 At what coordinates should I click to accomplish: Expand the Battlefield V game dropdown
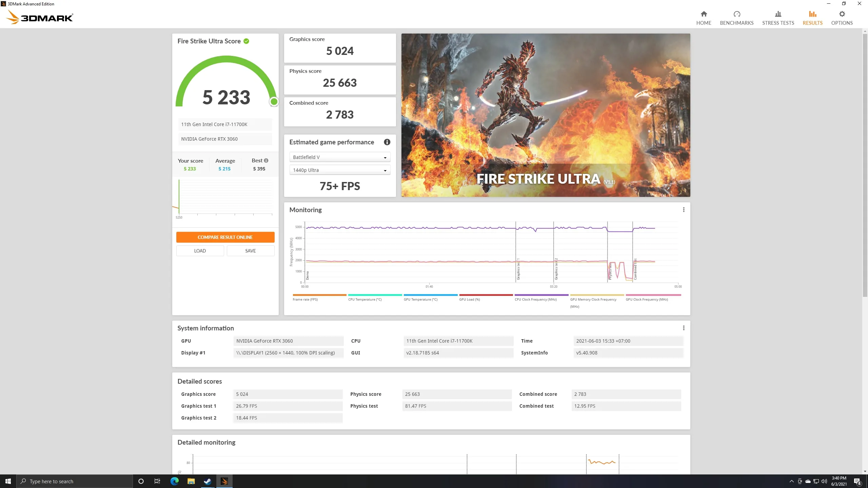(x=340, y=157)
